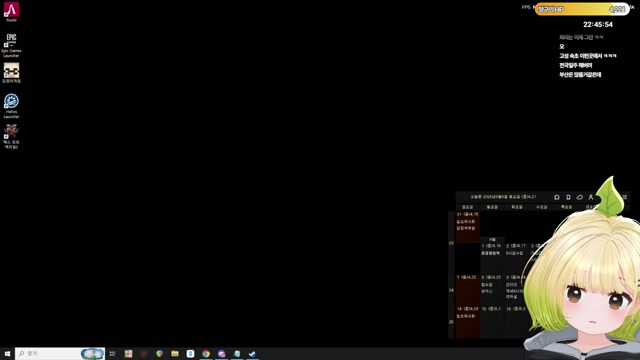640x360 pixels.
Task: Click the 22:45:54 clock overlay
Action: tap(598, 24)
